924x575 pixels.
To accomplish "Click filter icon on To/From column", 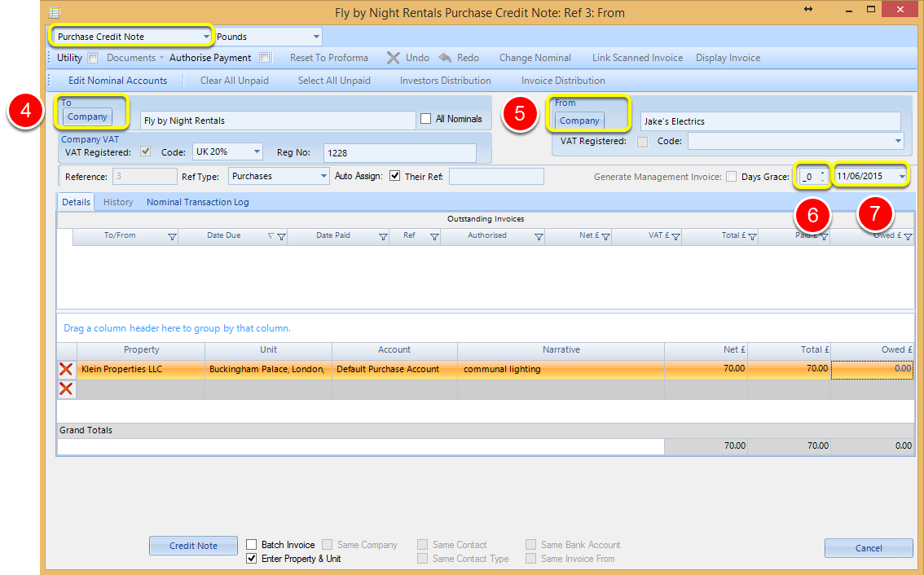I will tap(172, 237).
